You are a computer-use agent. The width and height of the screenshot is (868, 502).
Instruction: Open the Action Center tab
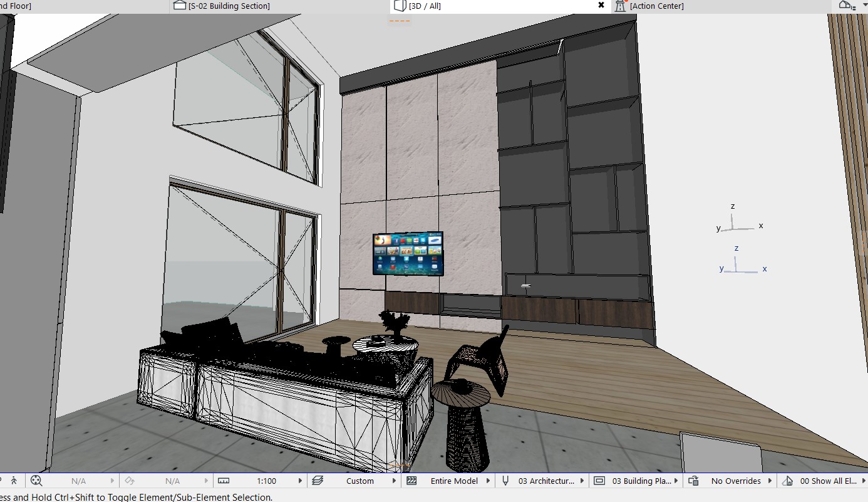pos(656,6)
